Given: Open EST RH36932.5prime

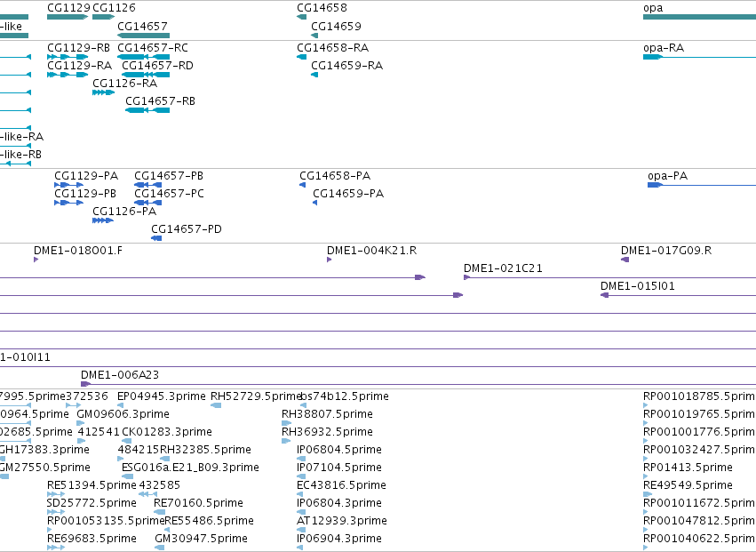Looking at the screenshot, I should pos(327,432).
